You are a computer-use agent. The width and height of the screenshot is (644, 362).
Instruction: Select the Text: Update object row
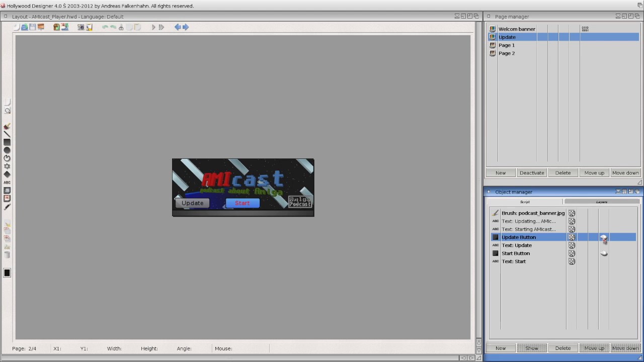[562, 245]
